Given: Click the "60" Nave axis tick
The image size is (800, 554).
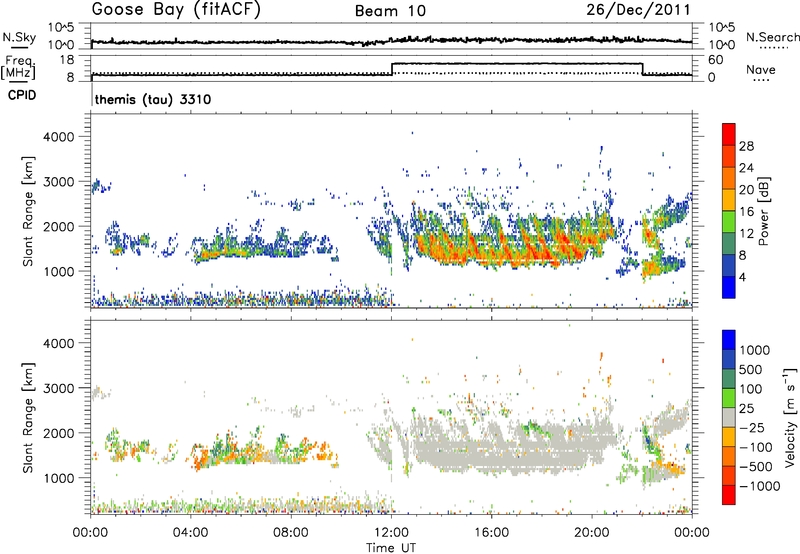Looking at the screenshot, I should pyautogui.click(x=716, y=60).
